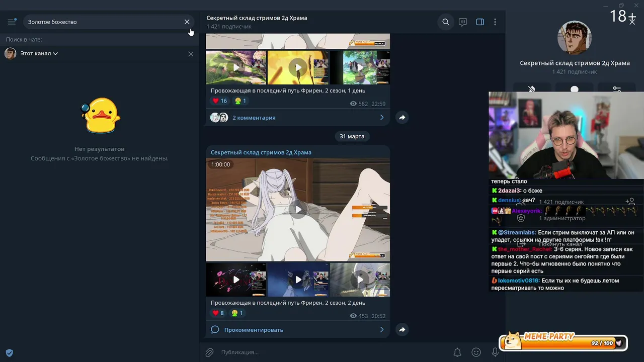Record a voice message with the microphone

[495, 352]
